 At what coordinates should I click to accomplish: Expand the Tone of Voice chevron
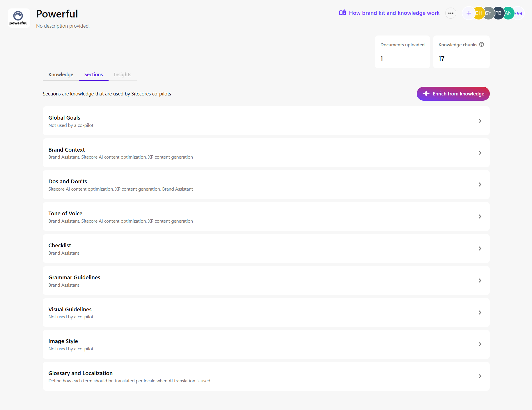480,216
